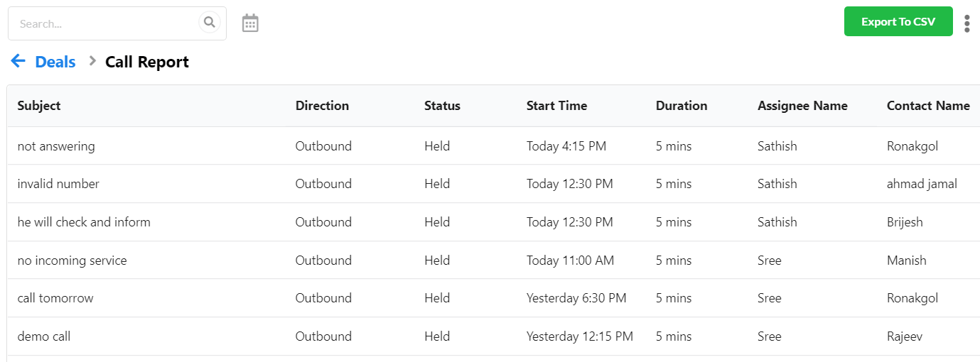The height and width of the screenshot is (362, 980).
Task: Sort by the Assignee Name column header
Action: pyautogui.click(x=802, y=106)
